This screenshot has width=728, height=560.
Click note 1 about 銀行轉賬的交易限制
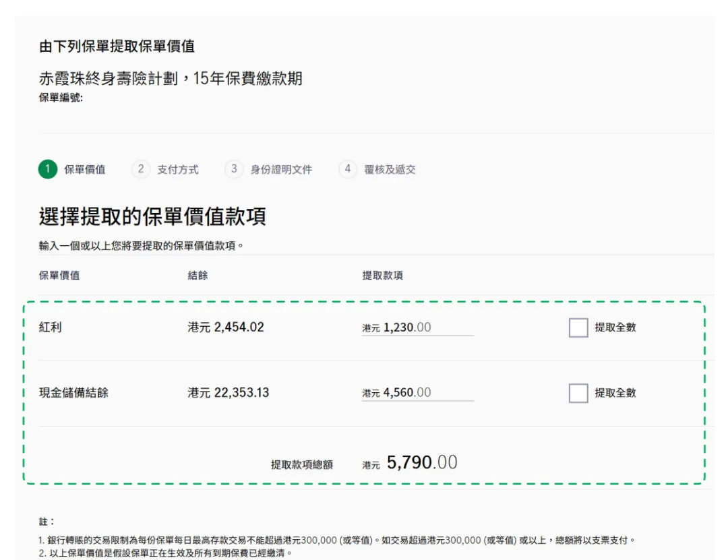337,540
